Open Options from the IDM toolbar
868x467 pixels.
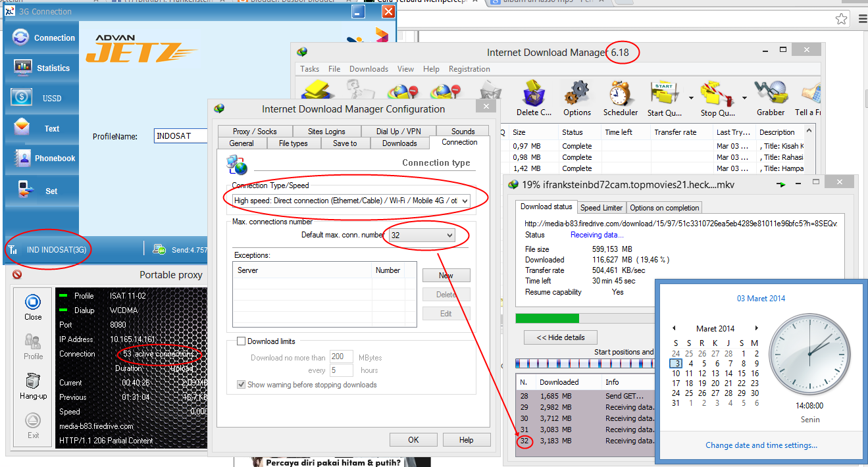[x=577, y=99]
